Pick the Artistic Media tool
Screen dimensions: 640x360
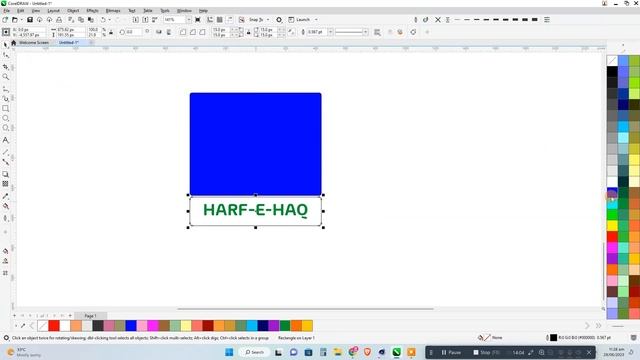click(6, 99)
